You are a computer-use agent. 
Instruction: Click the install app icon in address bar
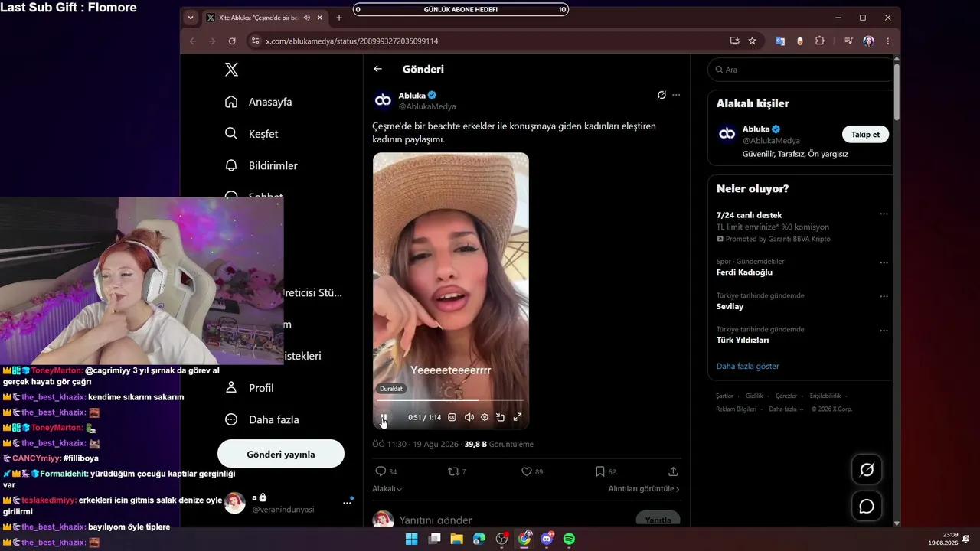(735, 41)
